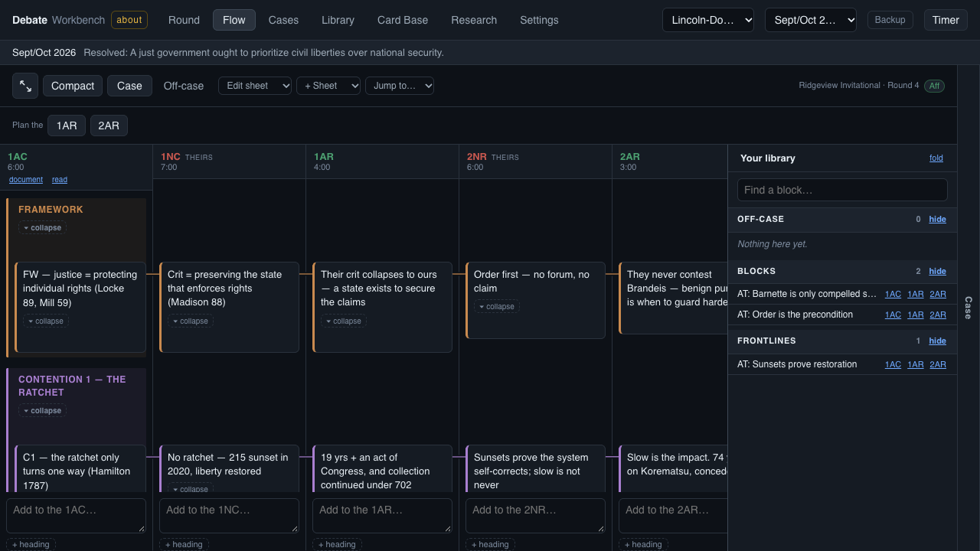980x551 pixels.
Task: Add Barnette block to 2AR
Action: [938, 294]
